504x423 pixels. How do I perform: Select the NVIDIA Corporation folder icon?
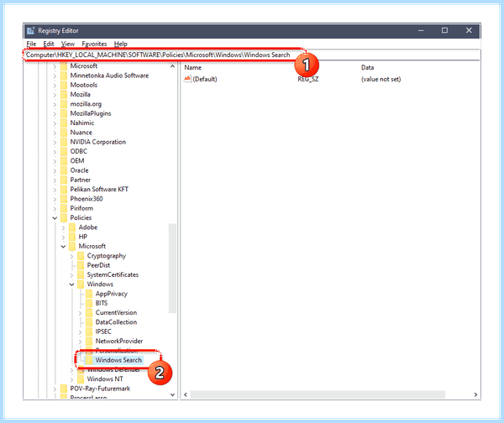coord(64,142)
